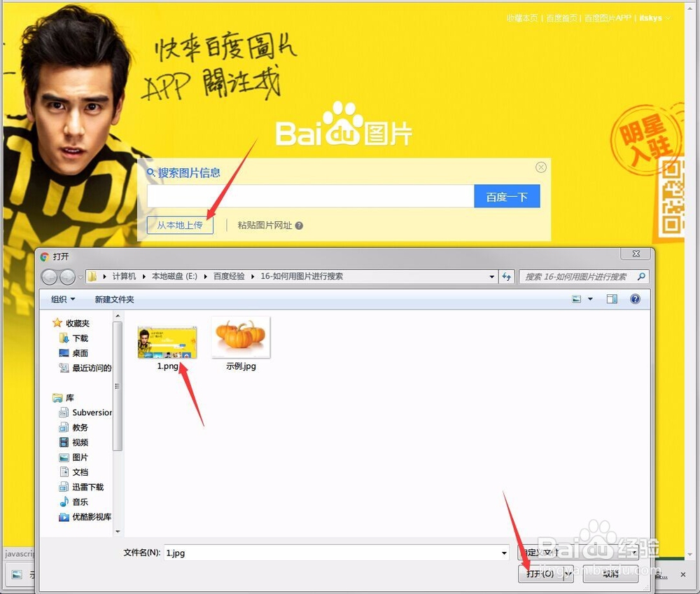The height and width of the screenshot is (594, 700).
Task: Click the change view icon
Action: tap(577, 299)
